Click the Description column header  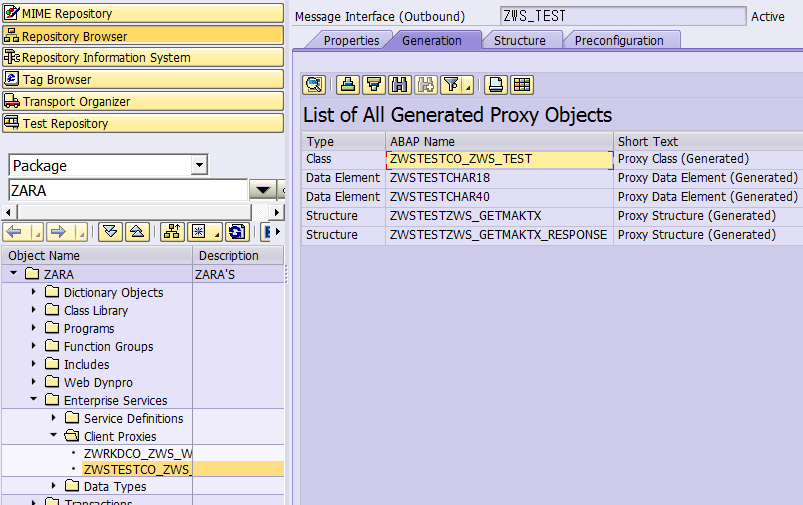tap(238, 255)
